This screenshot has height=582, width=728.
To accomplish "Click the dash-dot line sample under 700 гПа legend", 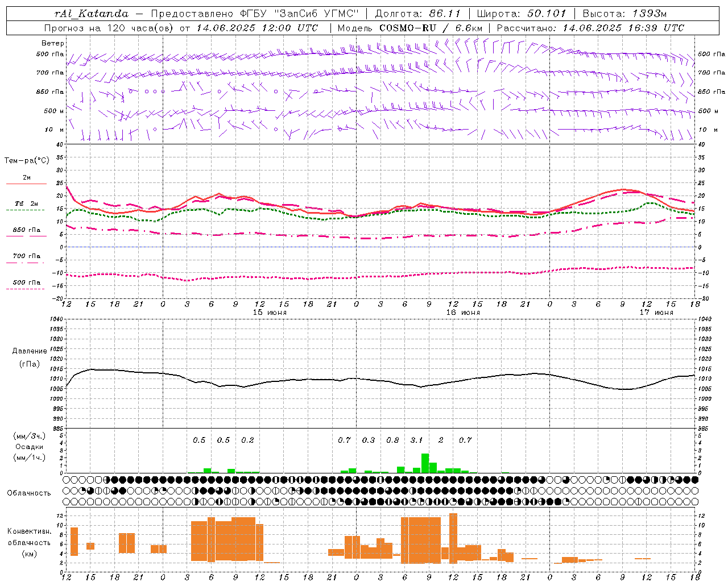I will coord(25,263).
